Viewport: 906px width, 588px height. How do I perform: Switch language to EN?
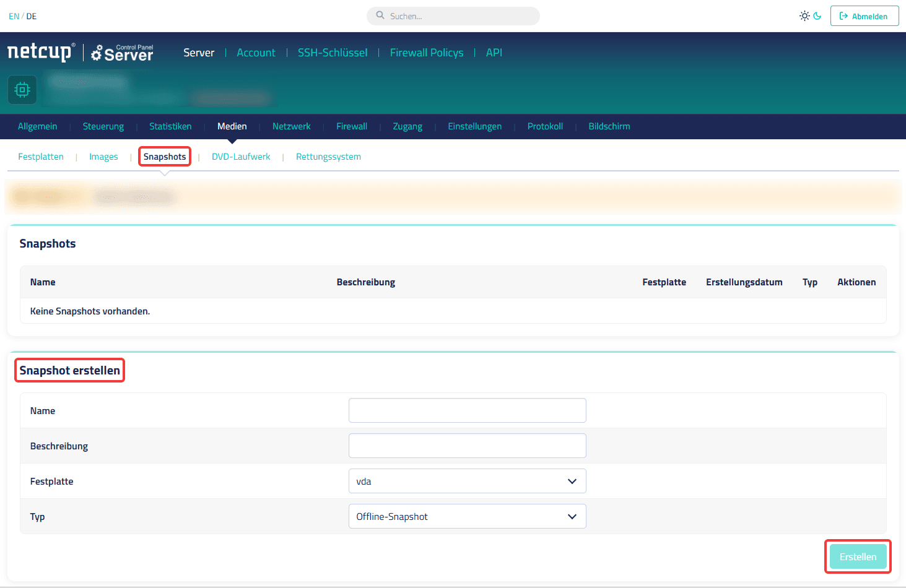(x=14, y=16)
